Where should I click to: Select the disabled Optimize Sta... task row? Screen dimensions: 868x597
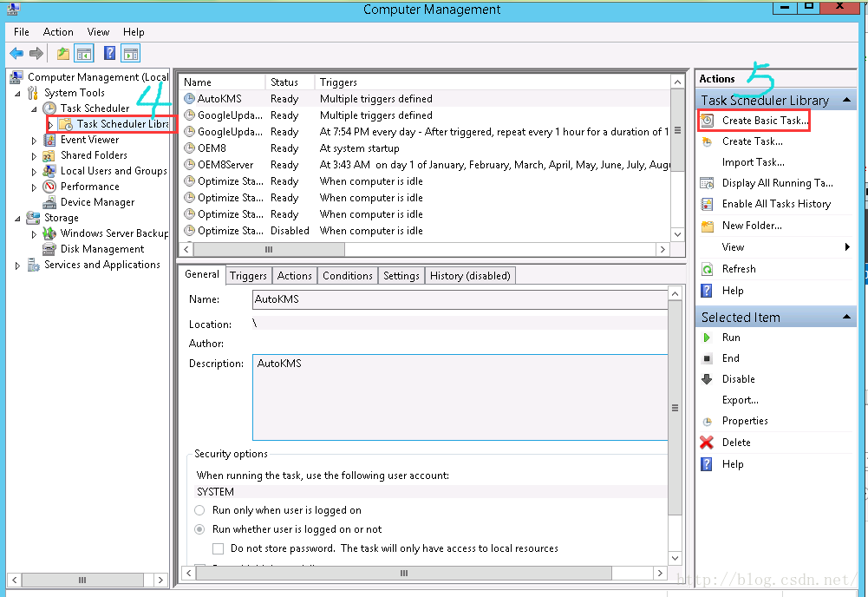click(x=427, y=231)
